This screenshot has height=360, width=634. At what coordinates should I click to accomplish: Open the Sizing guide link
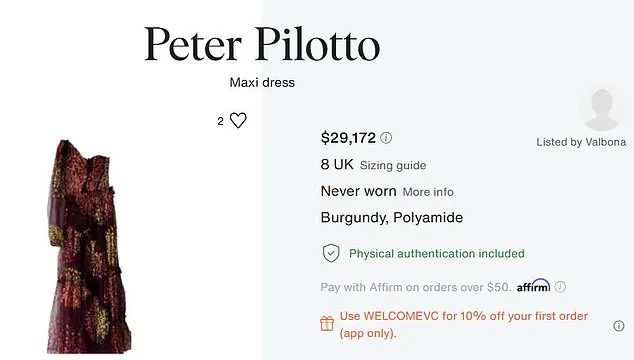click(393, 165)
